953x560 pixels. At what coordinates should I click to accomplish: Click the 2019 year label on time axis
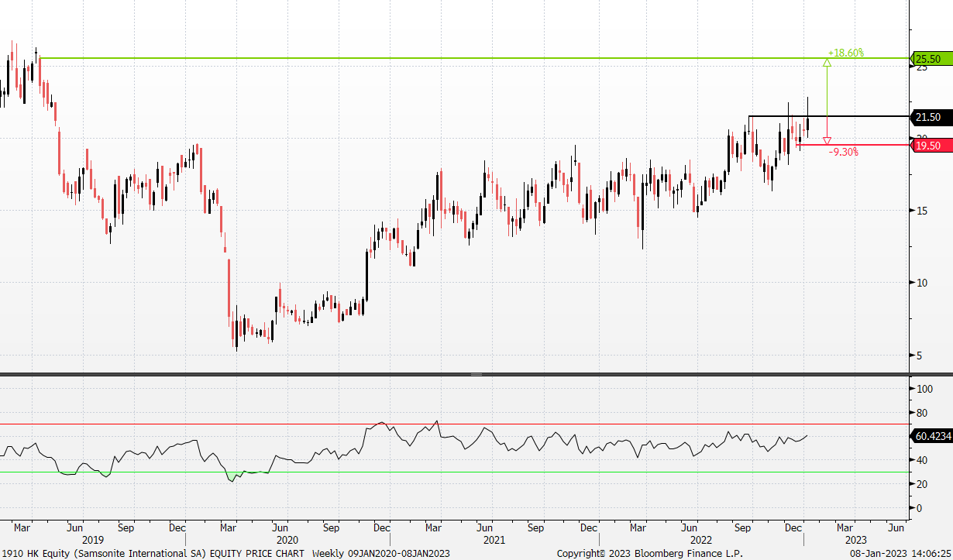click(92, 539)
